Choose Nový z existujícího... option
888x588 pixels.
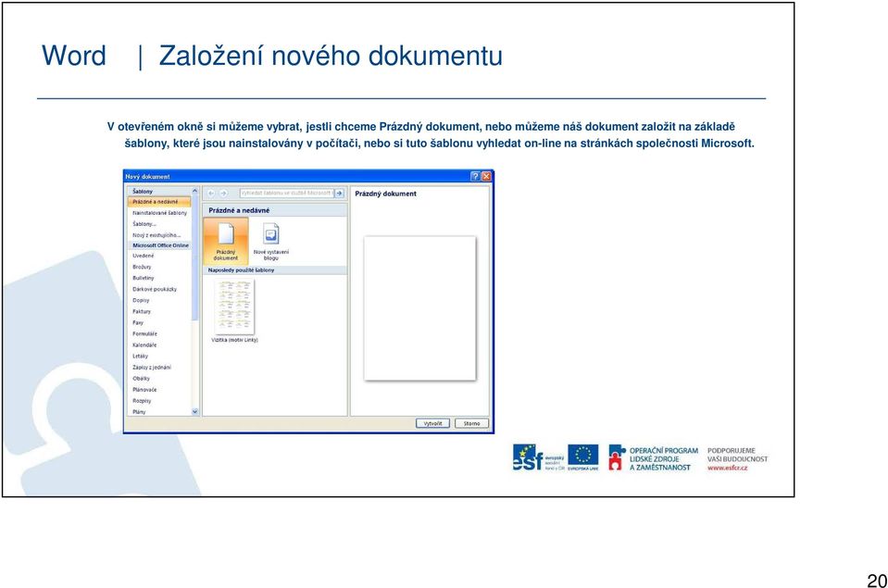(x=156, y=235)
